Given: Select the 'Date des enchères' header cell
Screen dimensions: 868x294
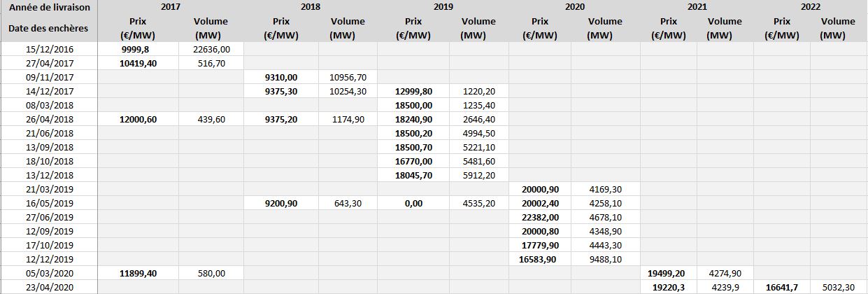Looking at the screenshot, I should tap(49, 28).
